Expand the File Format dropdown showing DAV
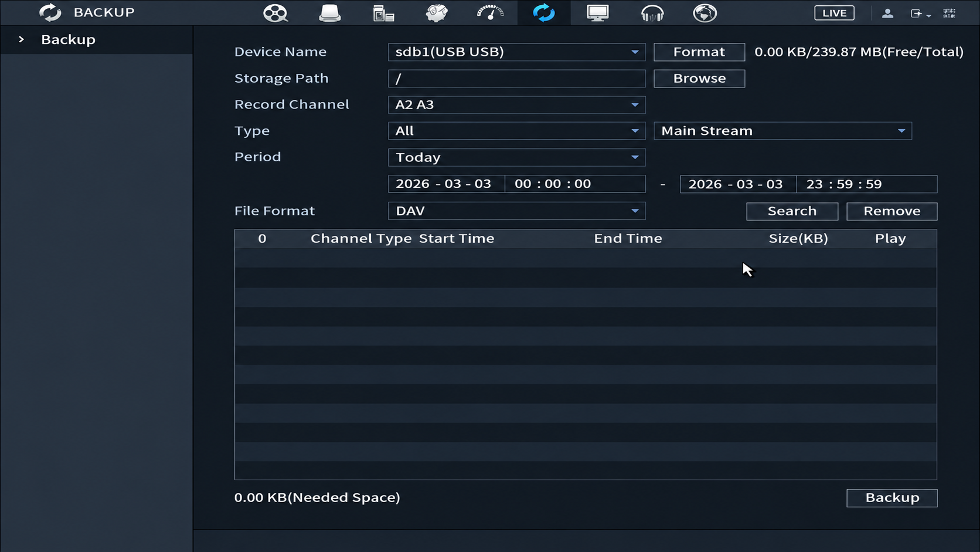This screenshot has height=552, width=980. coord(516,211)
